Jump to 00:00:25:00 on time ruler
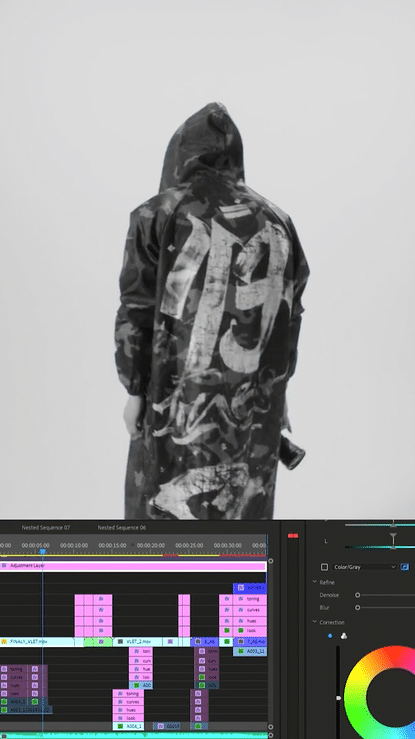The width and height of the screenshot is (415, 739). 189,545
